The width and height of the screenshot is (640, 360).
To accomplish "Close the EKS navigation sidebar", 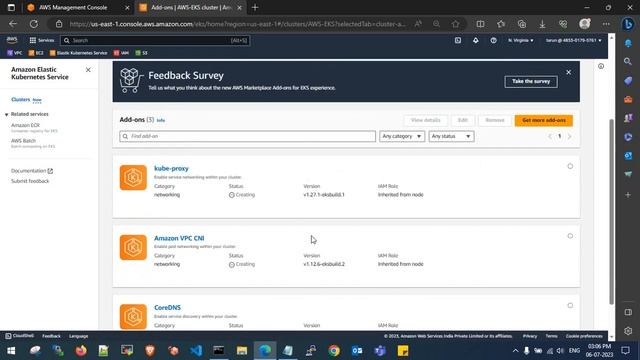I will pos(88,70).
